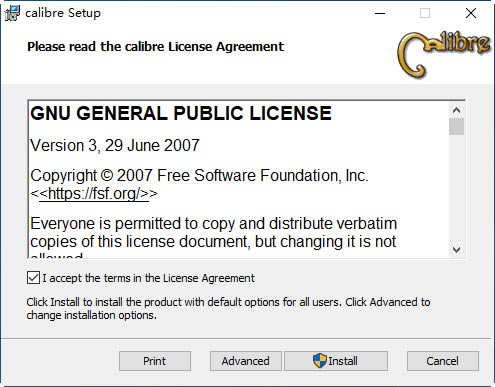This screenshot has height=387, width=495.
Task: Click the license scrollbar thumb
Action: pos(456,127)
